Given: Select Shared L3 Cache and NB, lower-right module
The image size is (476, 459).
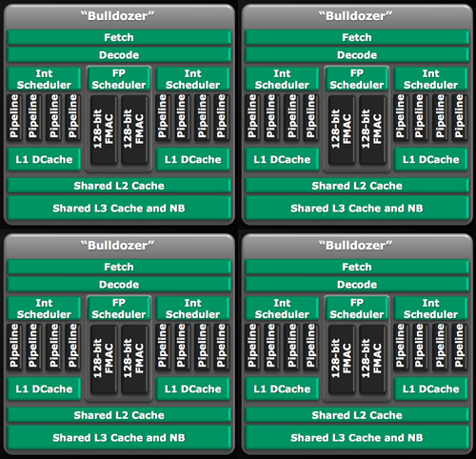Looking at the screenshot, I should [357, 438].
